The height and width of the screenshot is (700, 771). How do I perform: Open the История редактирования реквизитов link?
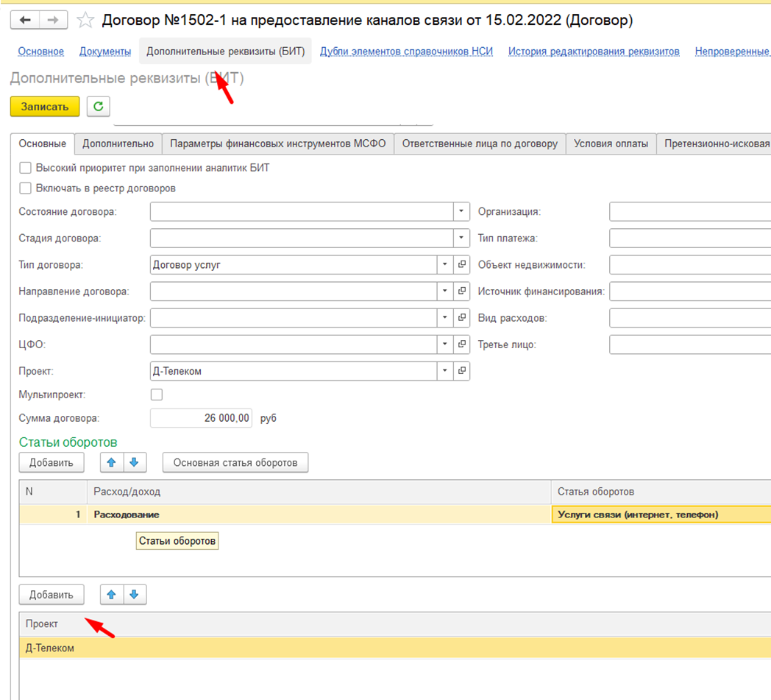594,52
